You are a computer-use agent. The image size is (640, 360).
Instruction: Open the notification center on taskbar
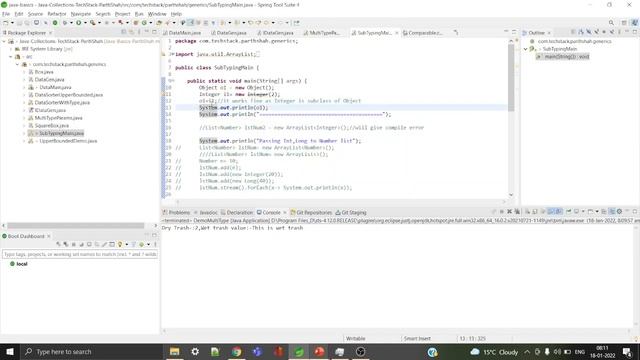(x=627, y=352)
